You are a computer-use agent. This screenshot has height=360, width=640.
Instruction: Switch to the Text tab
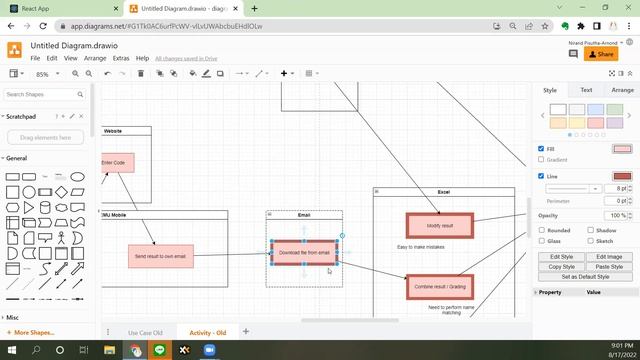[586, 90]
